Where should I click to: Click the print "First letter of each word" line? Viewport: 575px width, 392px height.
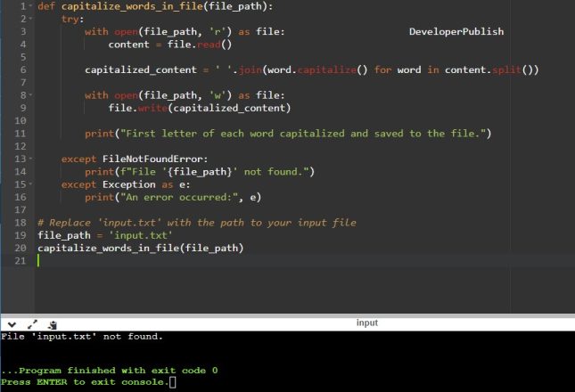coord(288,134)
